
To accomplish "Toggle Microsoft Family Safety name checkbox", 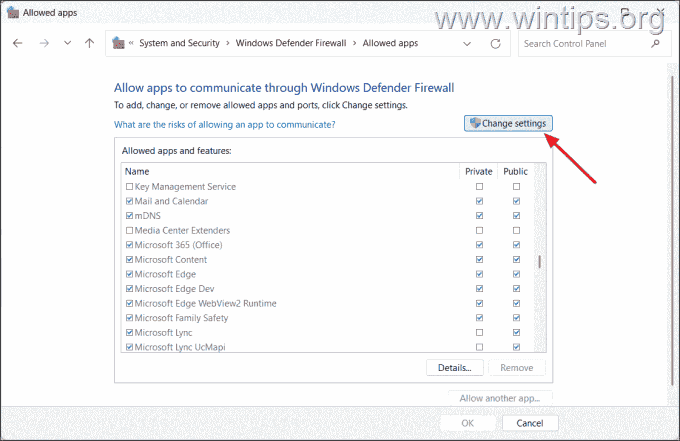I will click(129, 318).
